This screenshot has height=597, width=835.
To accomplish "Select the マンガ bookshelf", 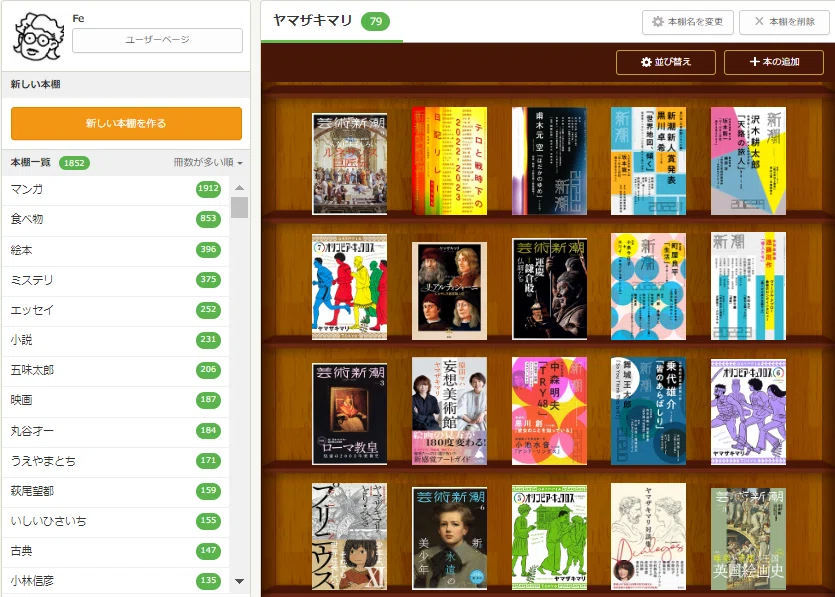I will tap(116, 189).
